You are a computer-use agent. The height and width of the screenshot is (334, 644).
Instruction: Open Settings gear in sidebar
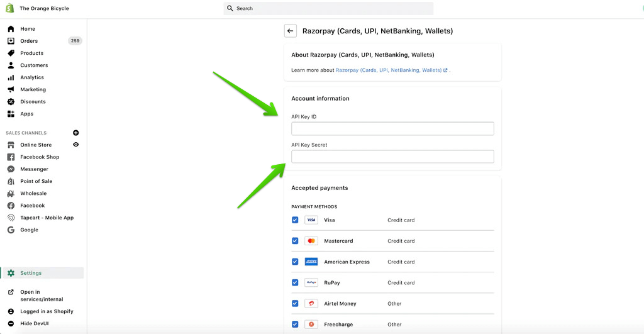tap(11, 273)
